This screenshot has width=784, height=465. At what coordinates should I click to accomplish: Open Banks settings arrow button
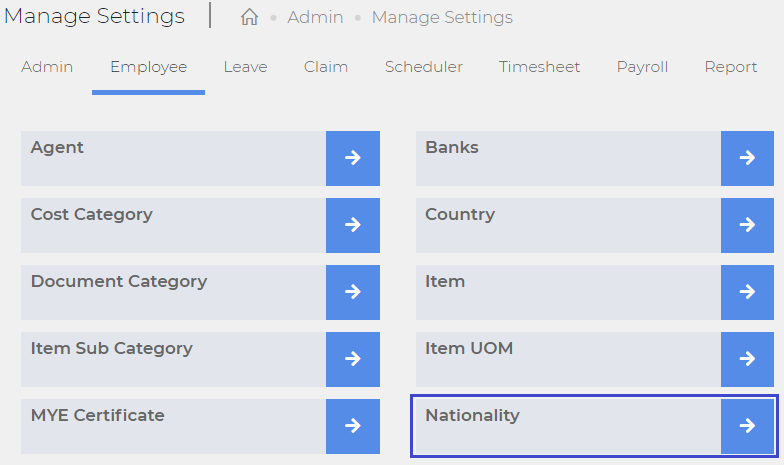point(747,158)
